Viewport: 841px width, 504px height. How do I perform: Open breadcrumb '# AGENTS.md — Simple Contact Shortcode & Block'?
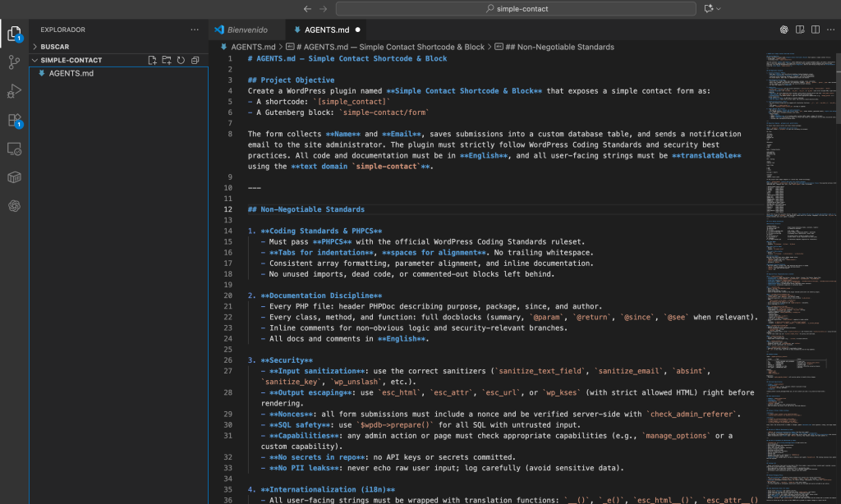coord(385,47)
